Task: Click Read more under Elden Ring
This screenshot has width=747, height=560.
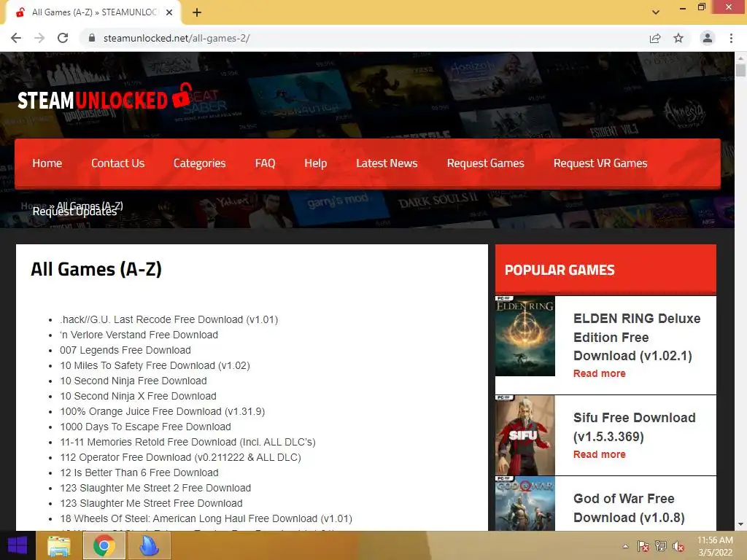Action: coord(600,373)
